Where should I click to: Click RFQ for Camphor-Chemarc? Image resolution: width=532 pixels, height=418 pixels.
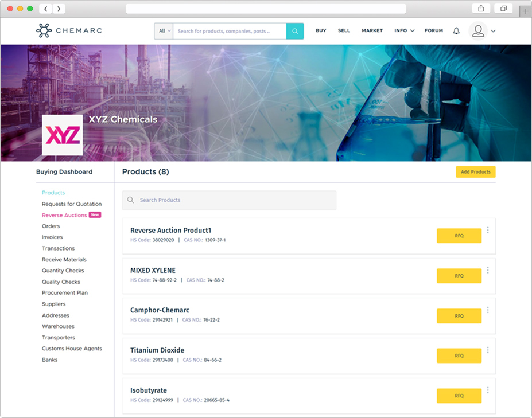(x=459, y=315)
